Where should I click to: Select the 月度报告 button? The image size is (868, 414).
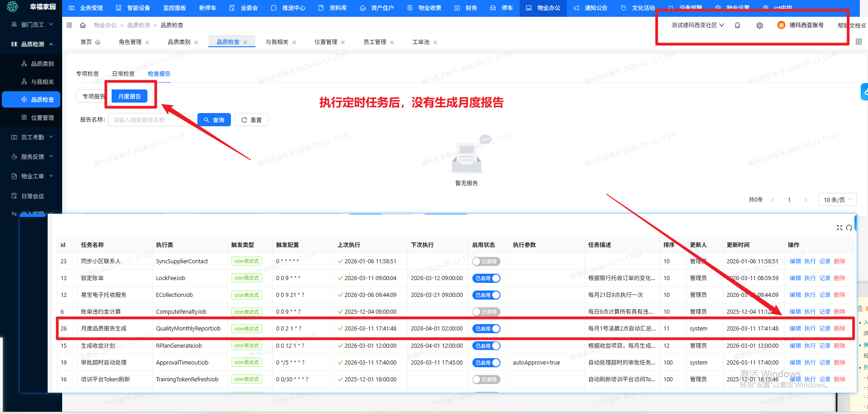click(x=129, y=96)
